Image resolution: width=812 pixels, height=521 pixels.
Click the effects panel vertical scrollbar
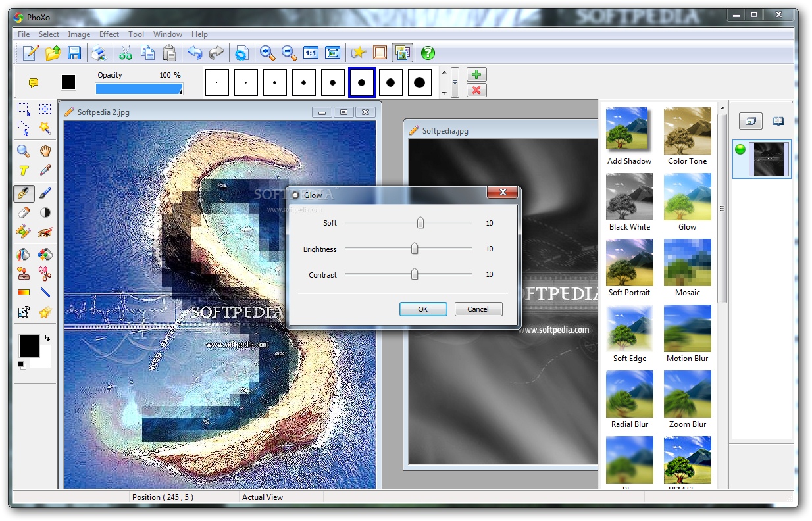tap(723, 208)
